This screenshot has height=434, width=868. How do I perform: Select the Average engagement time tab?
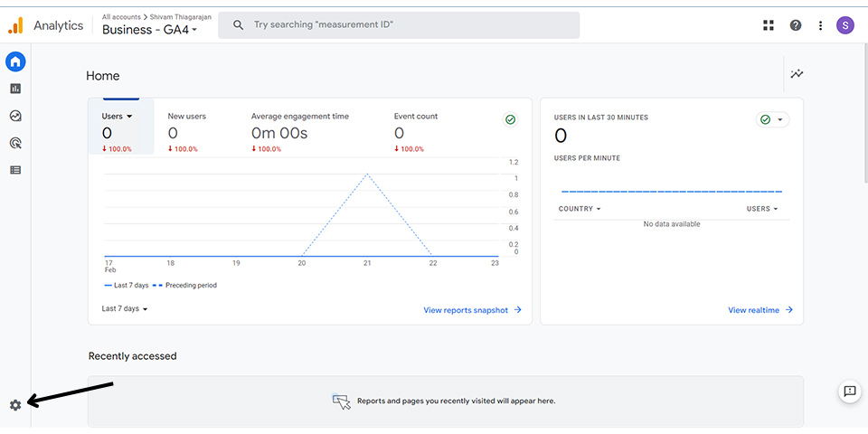(300, 132)
